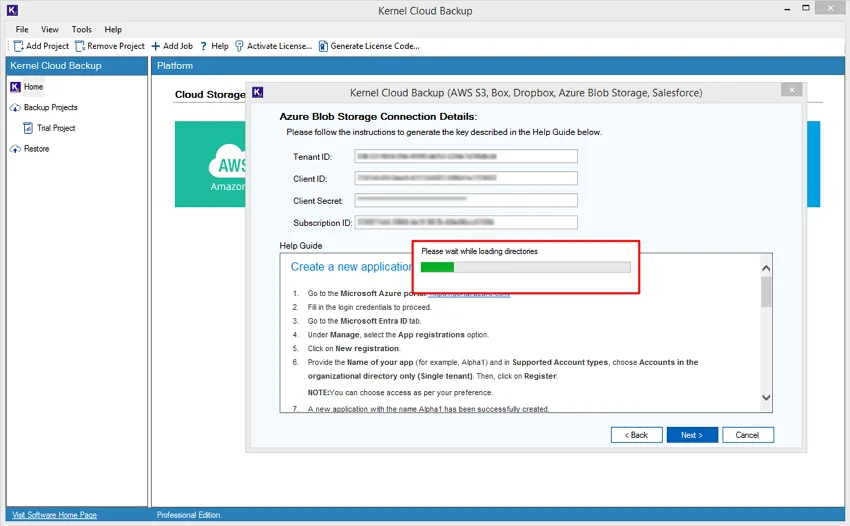The image size is (850, 526).
Task: Click the Activate License toolbar label
Action: [279, 46]
